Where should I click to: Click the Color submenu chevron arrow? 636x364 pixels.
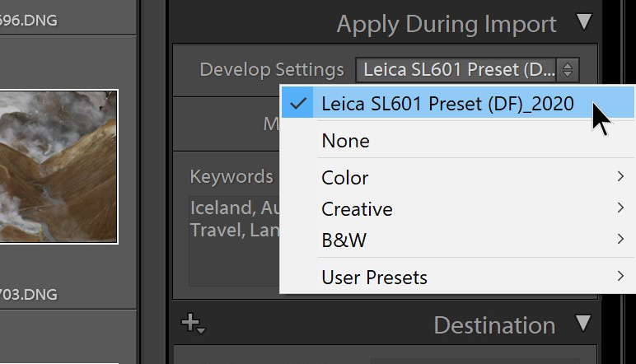620,176
